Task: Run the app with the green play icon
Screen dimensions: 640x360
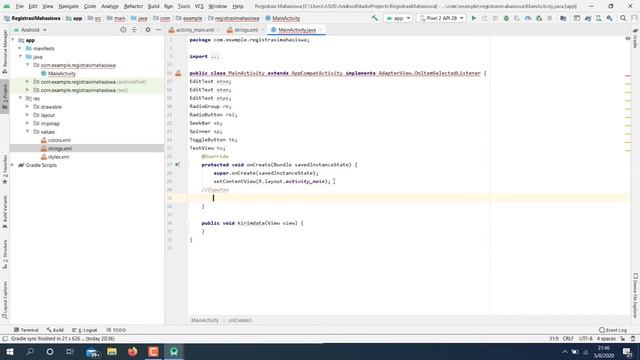Action: (473, 18)
